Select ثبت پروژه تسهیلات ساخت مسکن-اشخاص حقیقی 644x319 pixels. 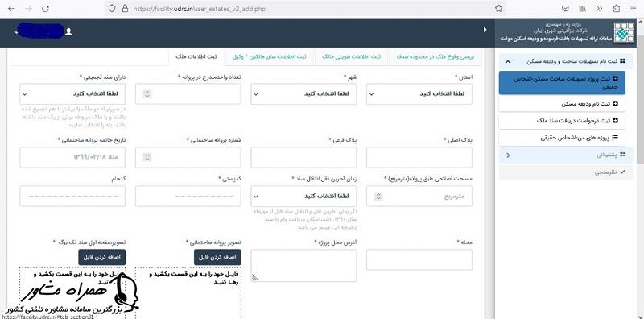tap(562, 83)
